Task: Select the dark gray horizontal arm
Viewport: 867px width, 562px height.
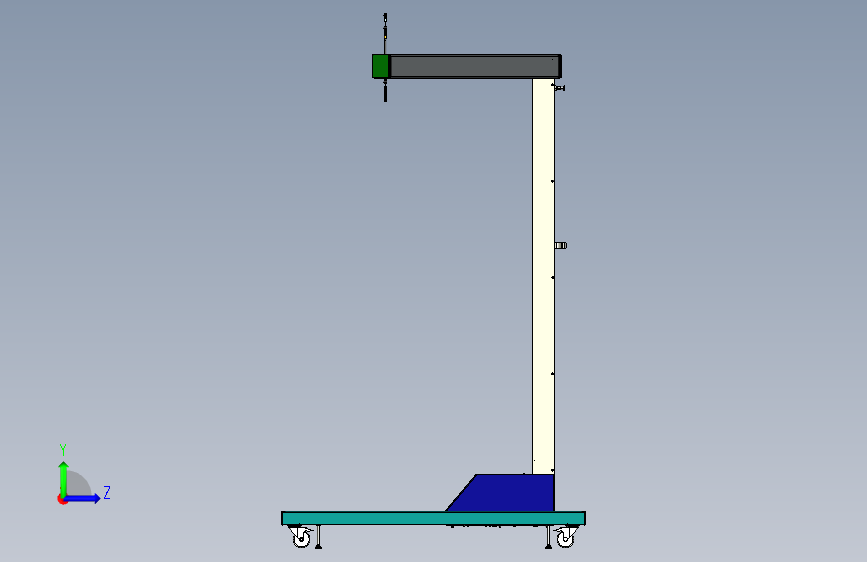Action: tap(476, 66)
